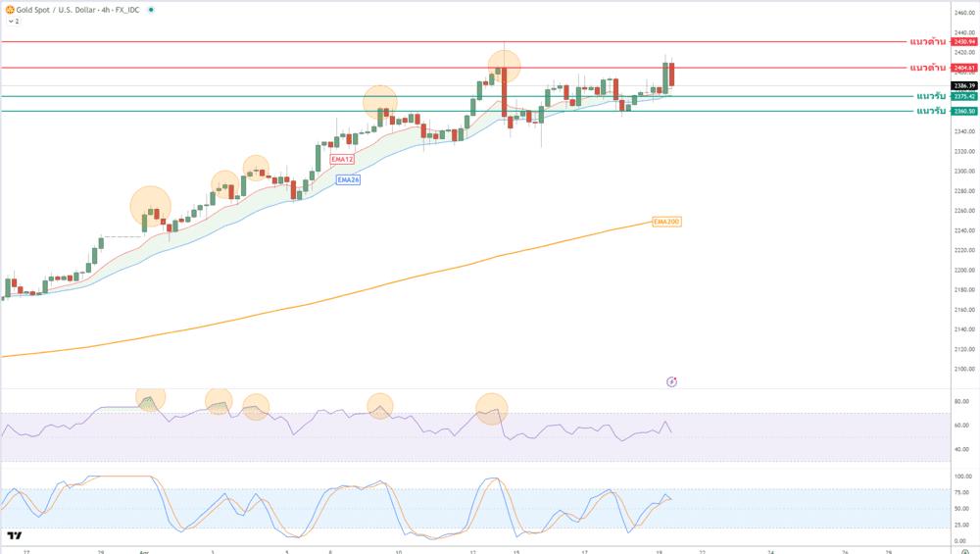
Task: Select the EMA26 label on chart
Action: point(348,179)
